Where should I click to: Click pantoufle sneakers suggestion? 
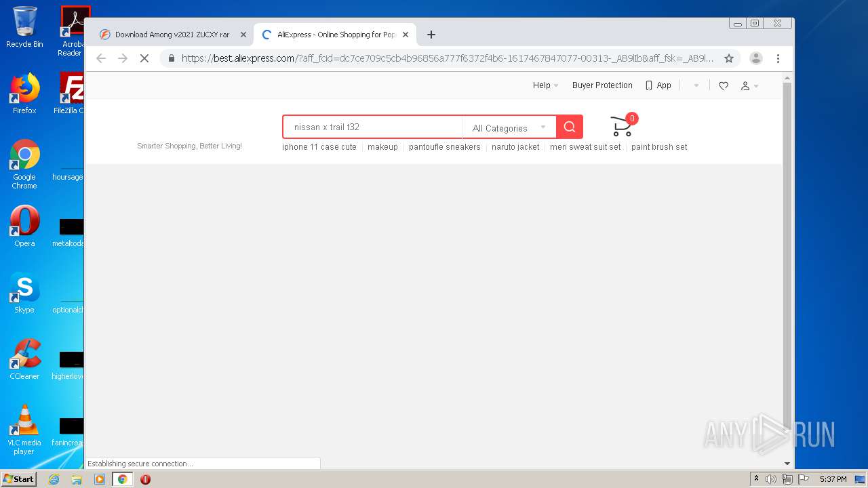tap(444, 147)
